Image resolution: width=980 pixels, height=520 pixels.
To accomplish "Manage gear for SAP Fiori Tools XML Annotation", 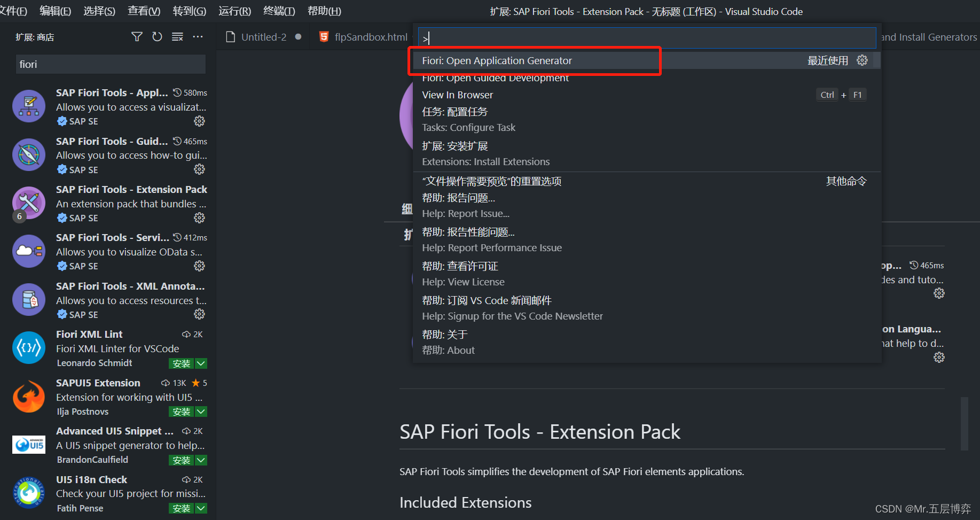I will (199, 314).
